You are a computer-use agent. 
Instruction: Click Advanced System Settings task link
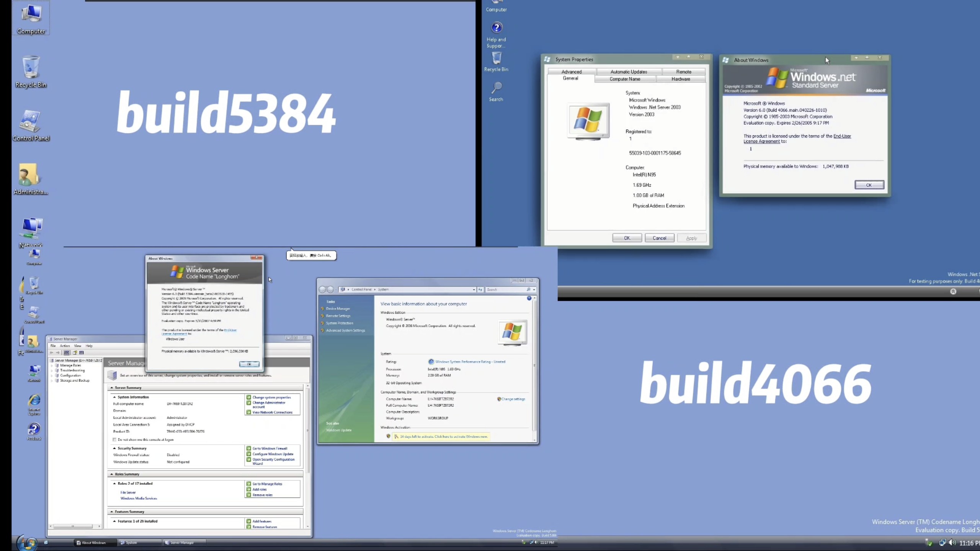pyautogui.click(x=345, y=331)
